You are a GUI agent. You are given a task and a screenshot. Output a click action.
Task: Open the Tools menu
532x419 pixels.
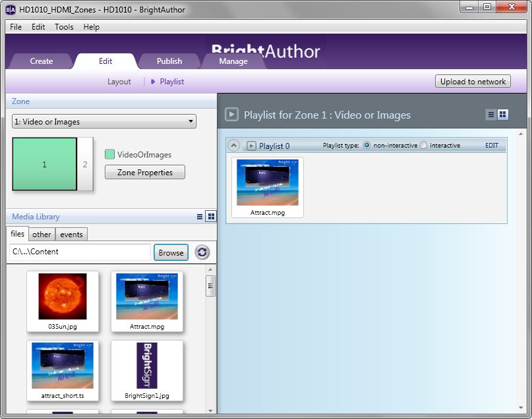click(x=64, y=27)
